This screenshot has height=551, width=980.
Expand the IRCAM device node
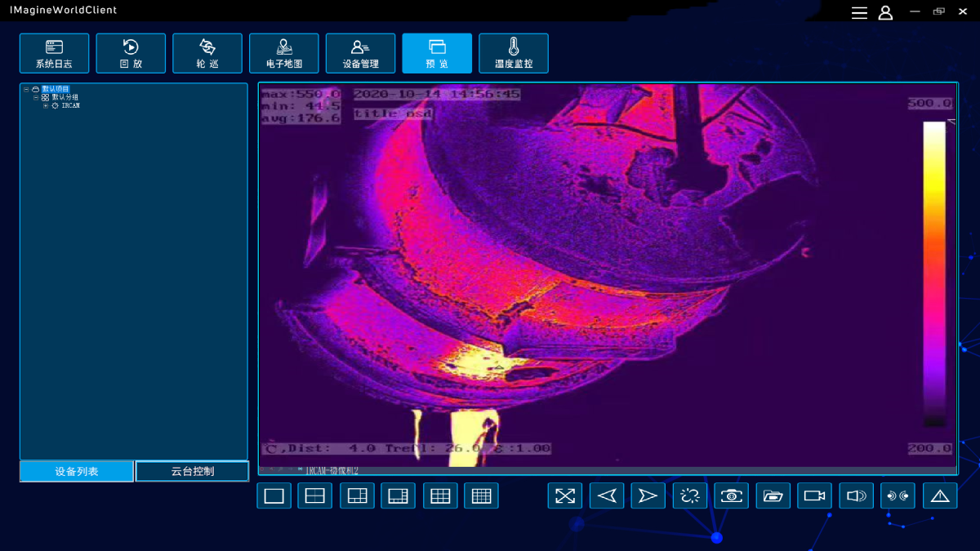(x=46, y=105)
